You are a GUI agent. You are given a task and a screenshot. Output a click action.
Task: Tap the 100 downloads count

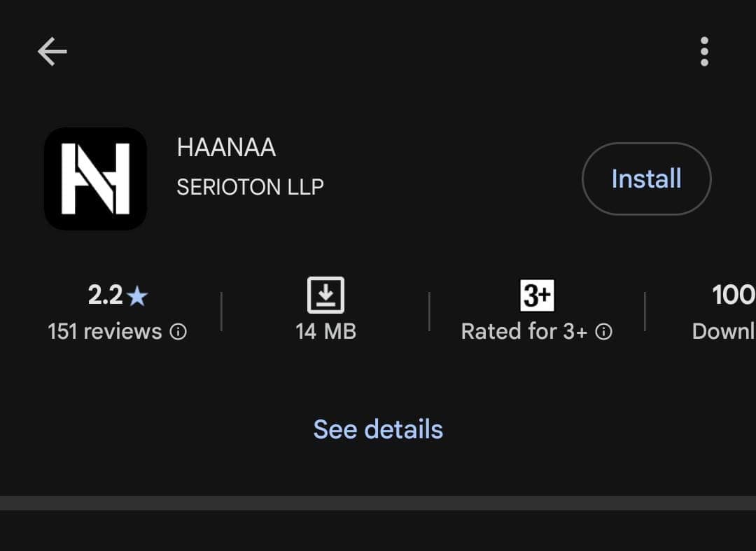pyautogui.click(x=733, y=295)
